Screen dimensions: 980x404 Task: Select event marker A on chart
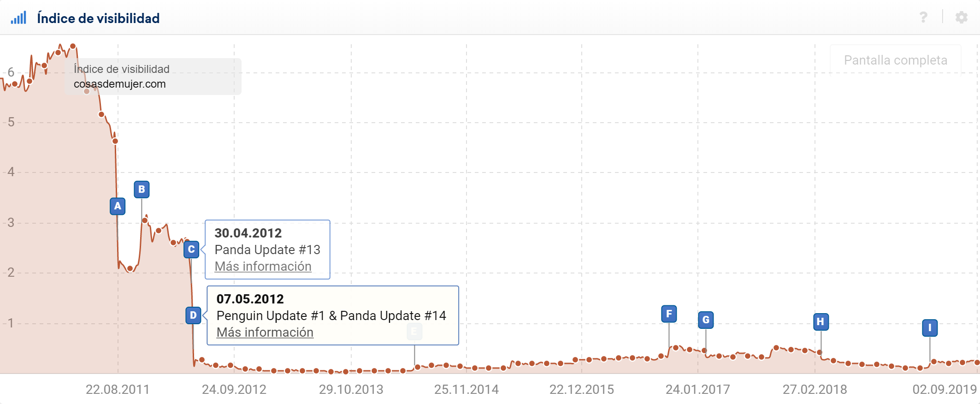pos(118,206)
